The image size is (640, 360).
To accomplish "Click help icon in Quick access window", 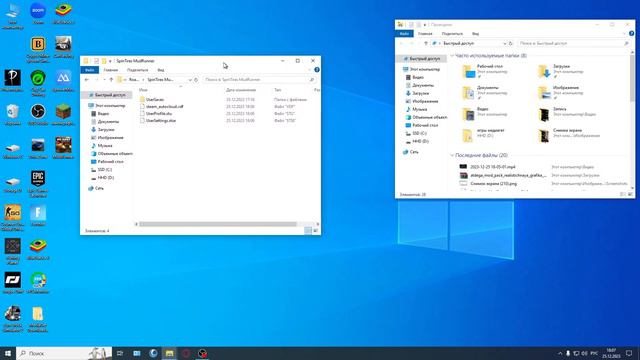I will (x=631, y=33).
